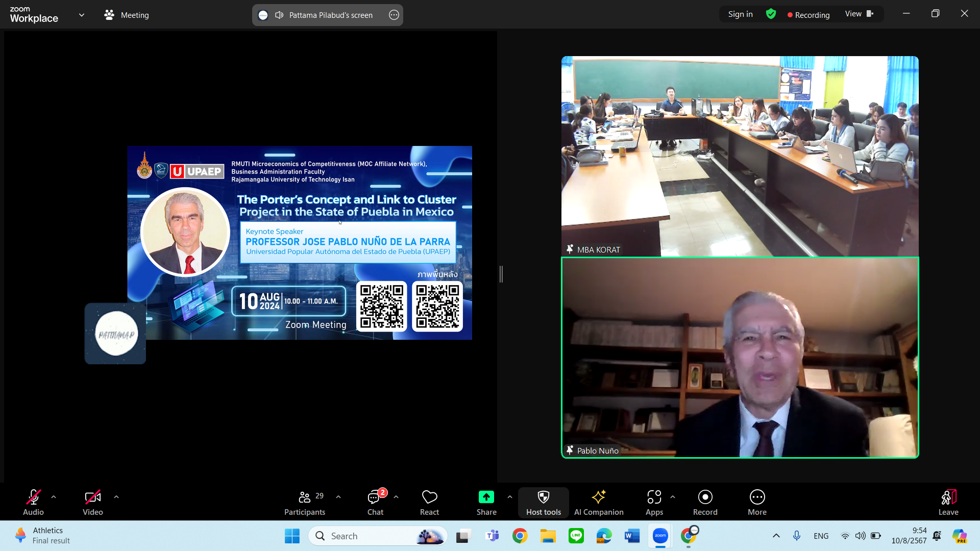Start sharing with the green Share button
This screenshot has width=980, height=551.
[x=486, y=503]
